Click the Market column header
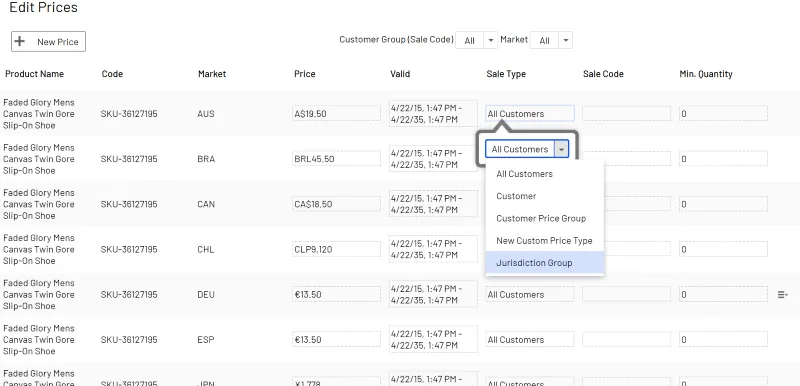The height and width of the screenshot is (386, 800). pos(212,74)
